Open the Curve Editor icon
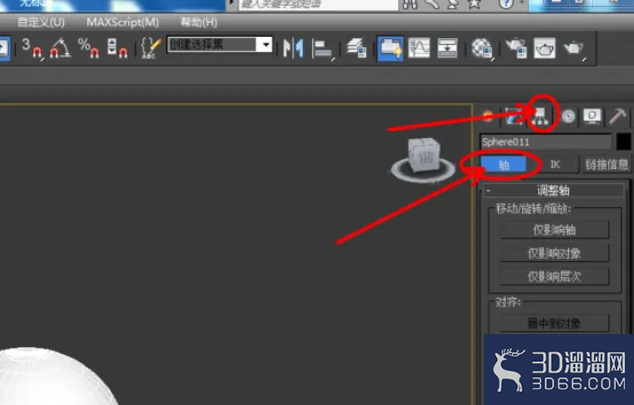 419,49
